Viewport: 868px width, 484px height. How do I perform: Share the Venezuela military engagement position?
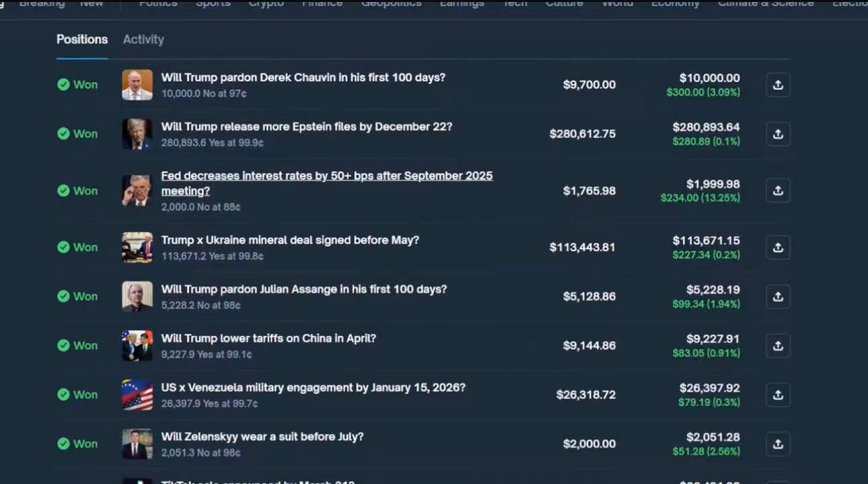pos(778,394)
